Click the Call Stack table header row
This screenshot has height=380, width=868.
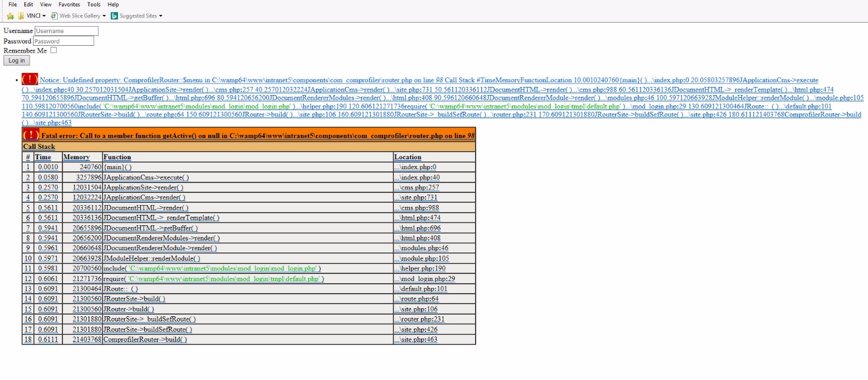[249, 147]
